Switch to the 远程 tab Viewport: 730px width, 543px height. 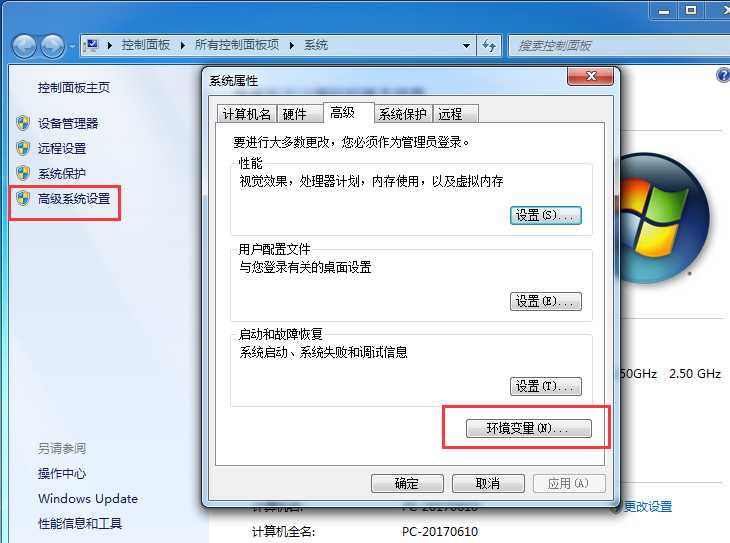450,114
